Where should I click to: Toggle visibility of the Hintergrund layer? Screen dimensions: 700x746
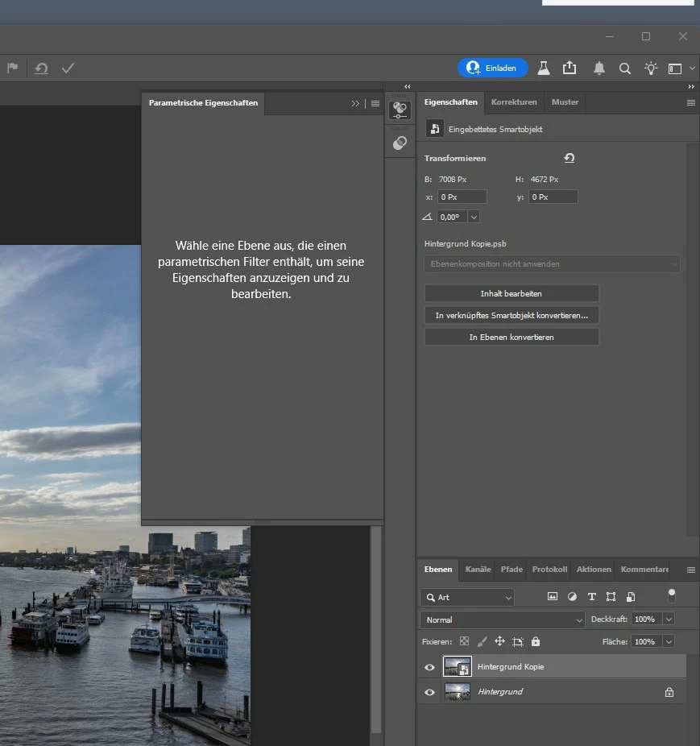pyautogui.click(x=429, y=692)
